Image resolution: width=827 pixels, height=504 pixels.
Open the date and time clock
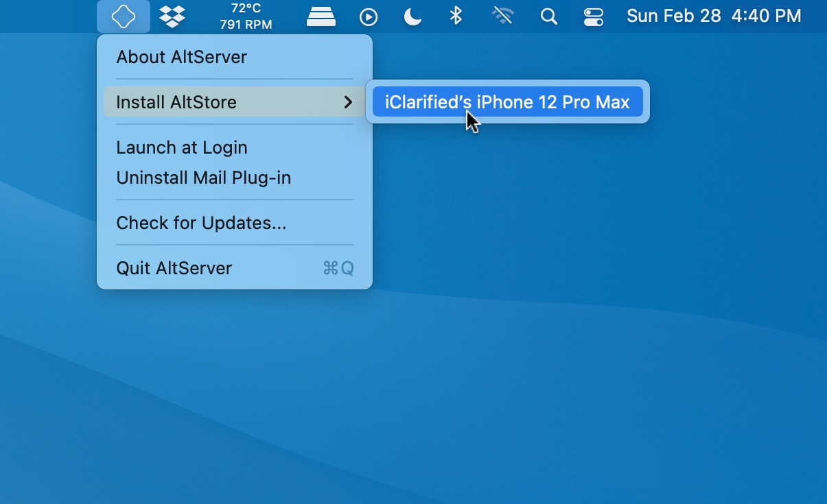click(x=714, y=16)
